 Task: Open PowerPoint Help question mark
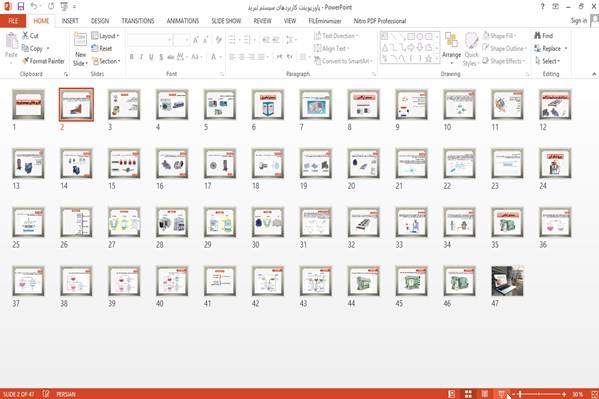(x=542, y=6)
